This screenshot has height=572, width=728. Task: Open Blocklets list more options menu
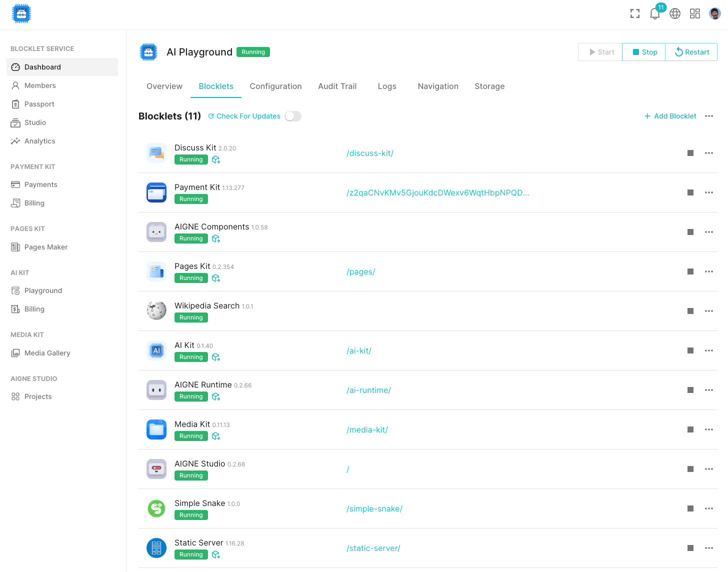709,116
